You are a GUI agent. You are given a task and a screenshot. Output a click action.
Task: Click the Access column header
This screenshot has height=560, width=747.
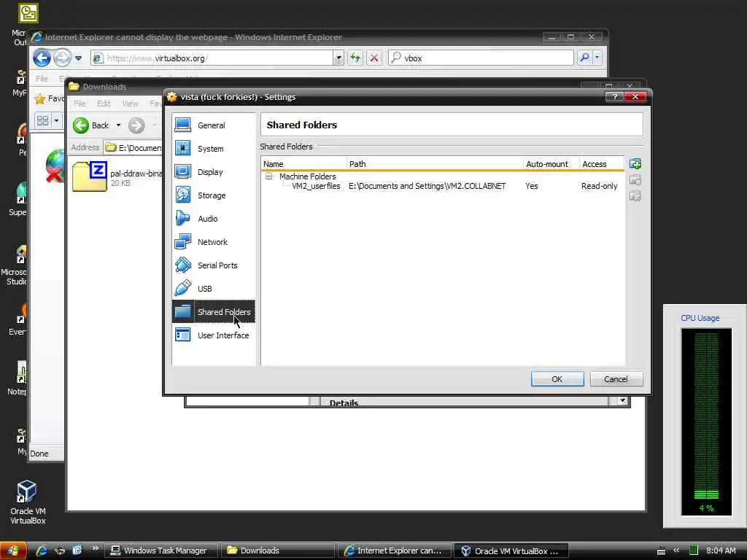tap(602, 164)
